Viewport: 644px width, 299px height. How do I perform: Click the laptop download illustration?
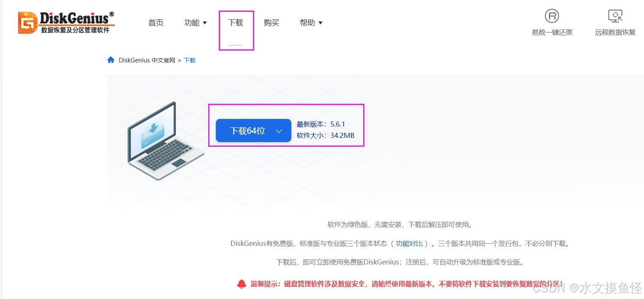166,141
